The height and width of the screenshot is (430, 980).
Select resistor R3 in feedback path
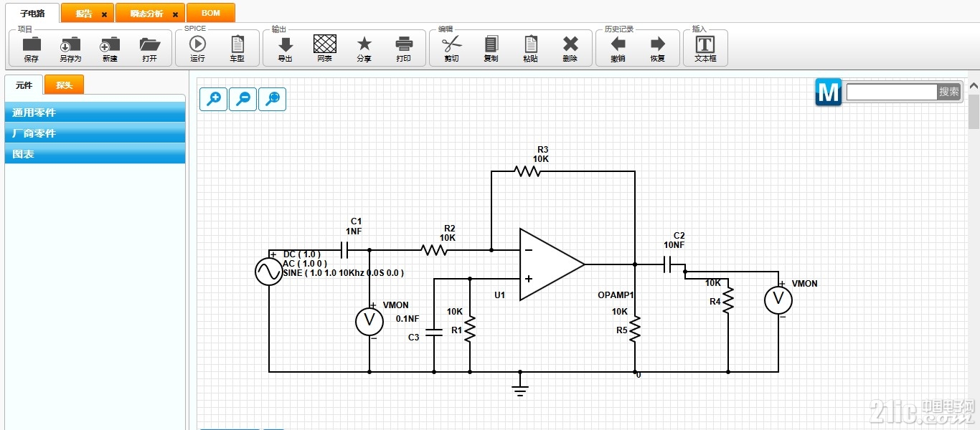pyautogui.click(x=527, y=171)
